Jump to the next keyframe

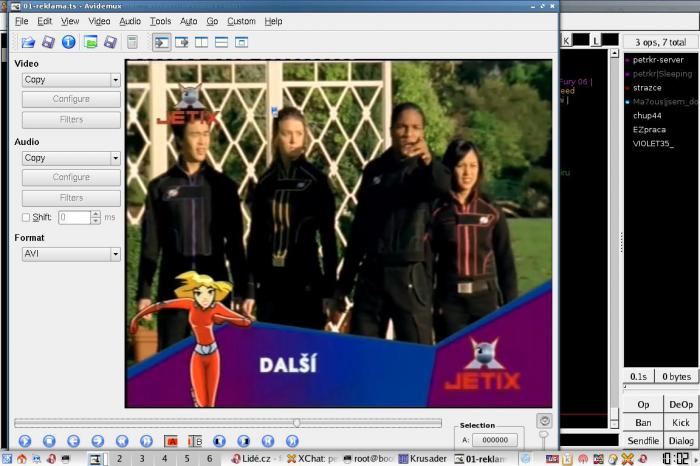tap(146, 441)
